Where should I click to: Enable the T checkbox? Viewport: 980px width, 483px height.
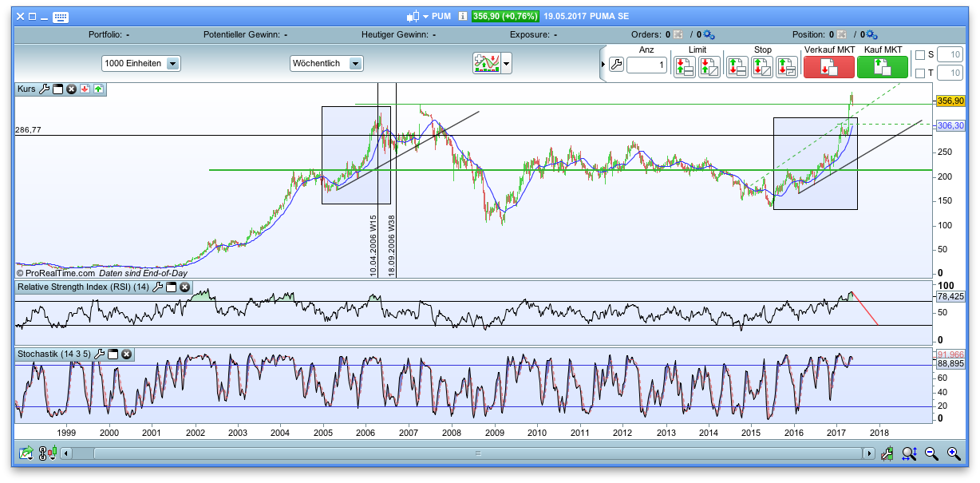pyautogui.click(x=920, y=73)
